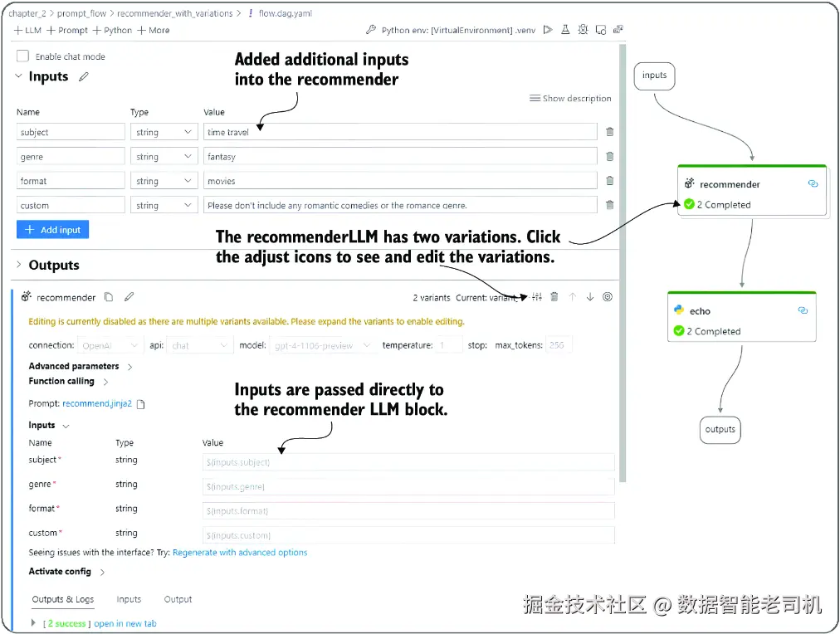Delete the custom input row

pos(609,204)
